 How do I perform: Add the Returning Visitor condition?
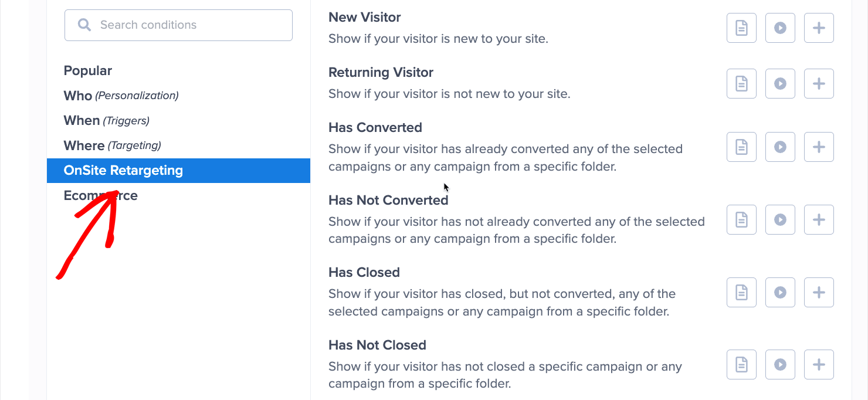click(819, 83)
